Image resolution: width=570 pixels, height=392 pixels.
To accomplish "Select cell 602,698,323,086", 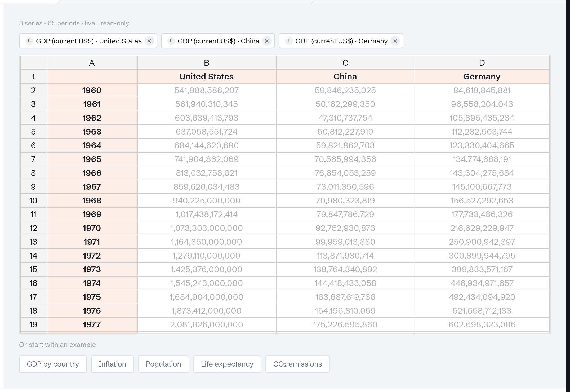I will pyautogui.click(x=482, y=324).
